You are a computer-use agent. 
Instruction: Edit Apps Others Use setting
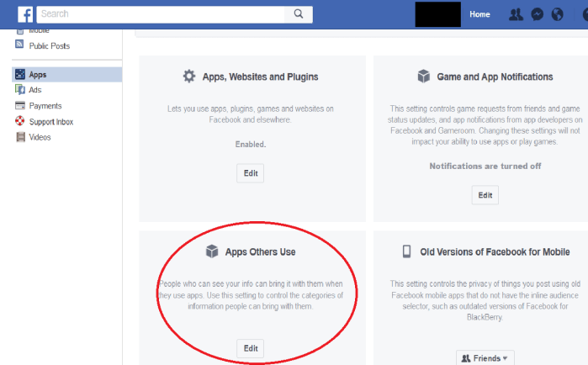coord(251,348)
